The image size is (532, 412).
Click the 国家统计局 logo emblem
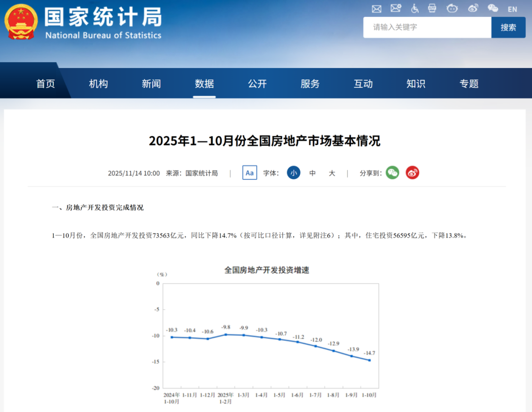[x=21, y=22]
